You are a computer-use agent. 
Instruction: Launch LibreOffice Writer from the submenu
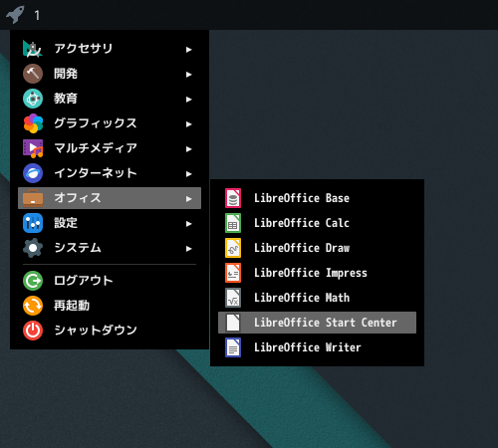(x=317, y=347)
